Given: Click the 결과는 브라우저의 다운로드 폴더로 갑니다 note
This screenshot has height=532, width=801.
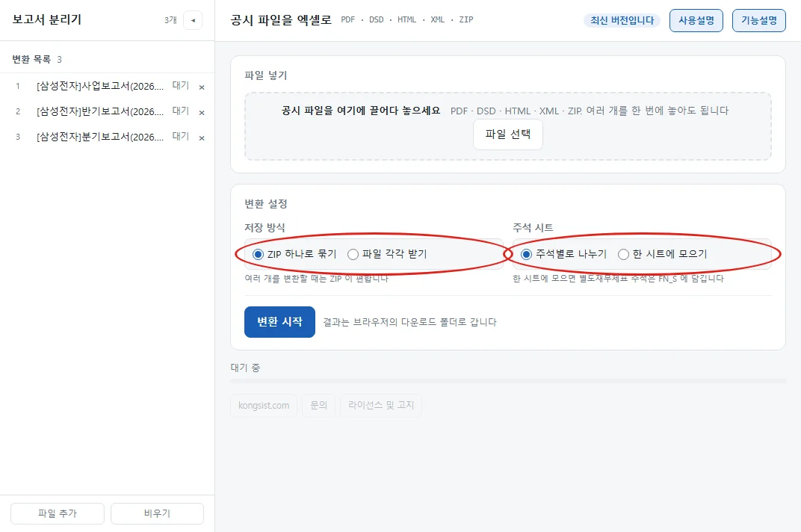Looking at the screenshot, I should point(409,322).
